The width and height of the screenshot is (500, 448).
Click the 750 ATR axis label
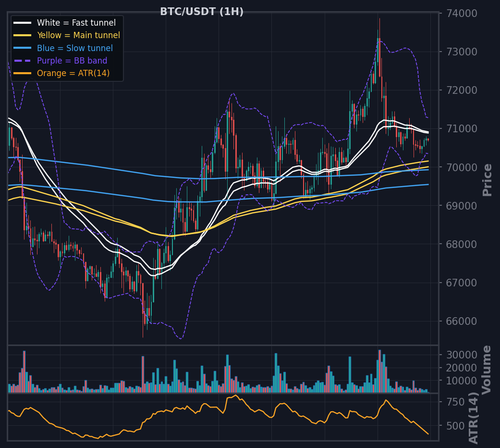(456, 402)
